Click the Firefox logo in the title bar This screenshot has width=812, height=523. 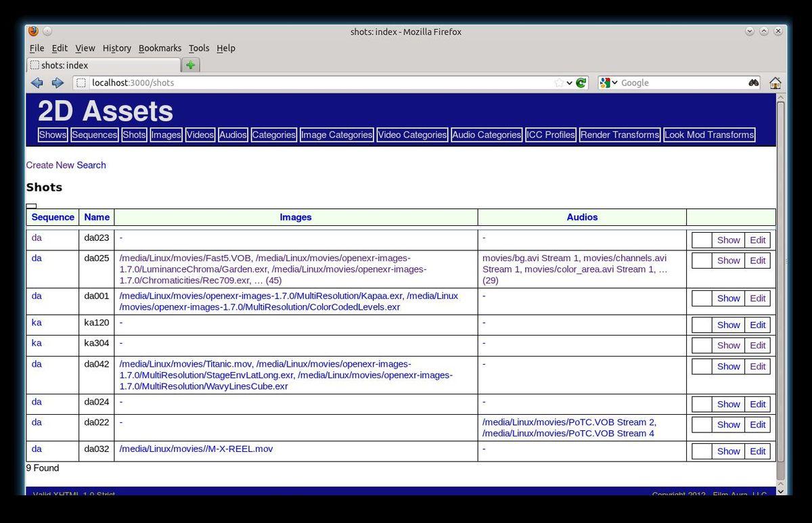34,31
